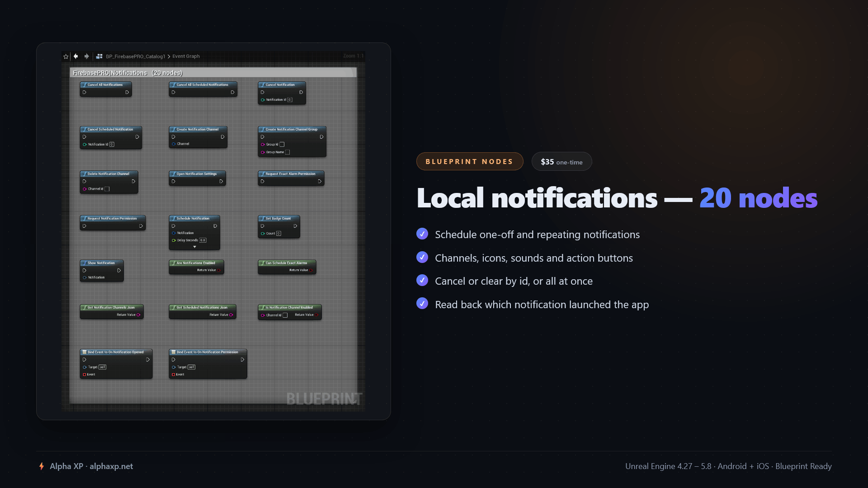
Task: Click Channel Id field on Is Notification Channel Enabled
Action: point(285,315)
